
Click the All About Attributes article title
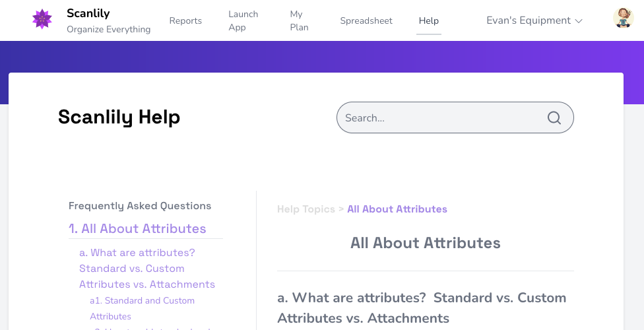click(x=425, y=243)
